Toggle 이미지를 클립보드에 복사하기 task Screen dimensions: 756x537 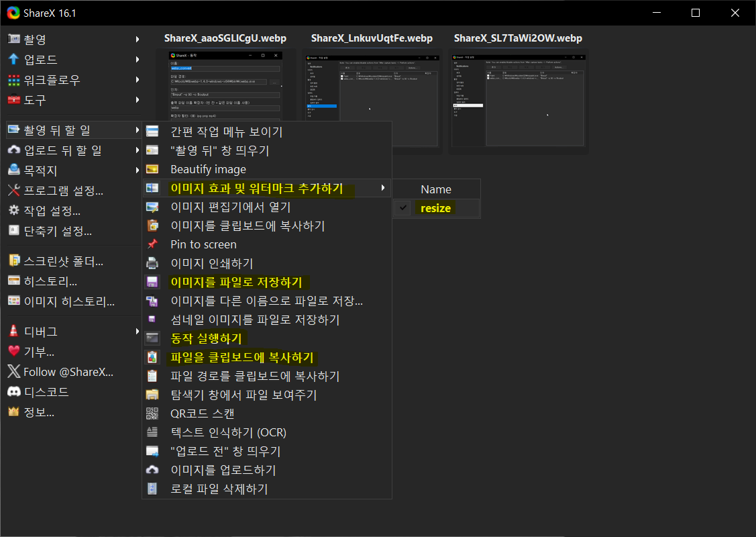pos(267,226)
